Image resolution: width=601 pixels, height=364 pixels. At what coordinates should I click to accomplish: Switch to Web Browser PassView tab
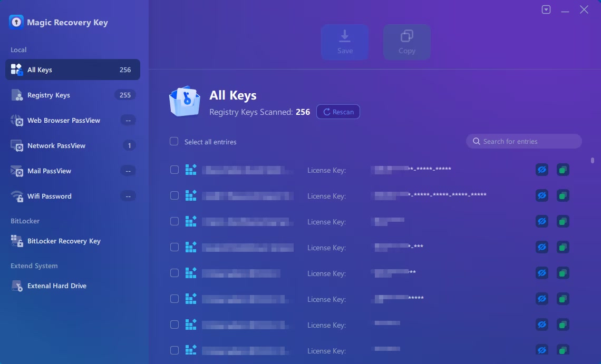point(73,120)
